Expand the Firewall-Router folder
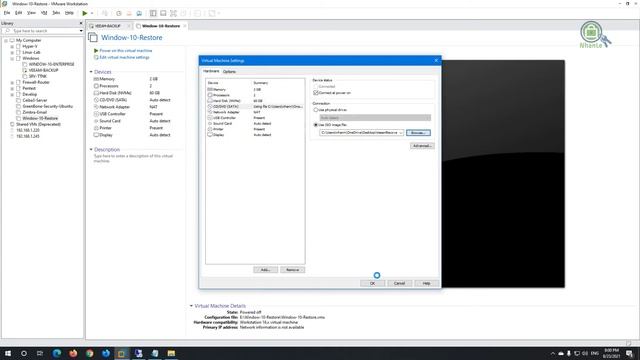This screenshot has width=640, height=360. coord(12,82)
